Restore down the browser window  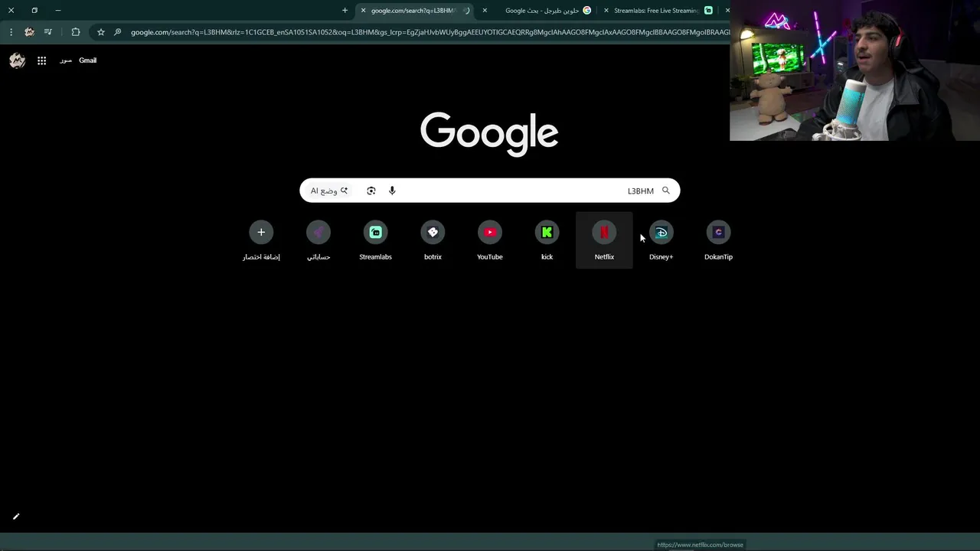click(x=34, y=11)
